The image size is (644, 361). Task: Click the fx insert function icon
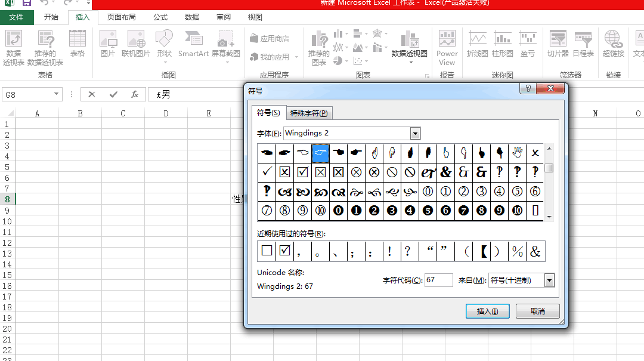coord(135,94)
